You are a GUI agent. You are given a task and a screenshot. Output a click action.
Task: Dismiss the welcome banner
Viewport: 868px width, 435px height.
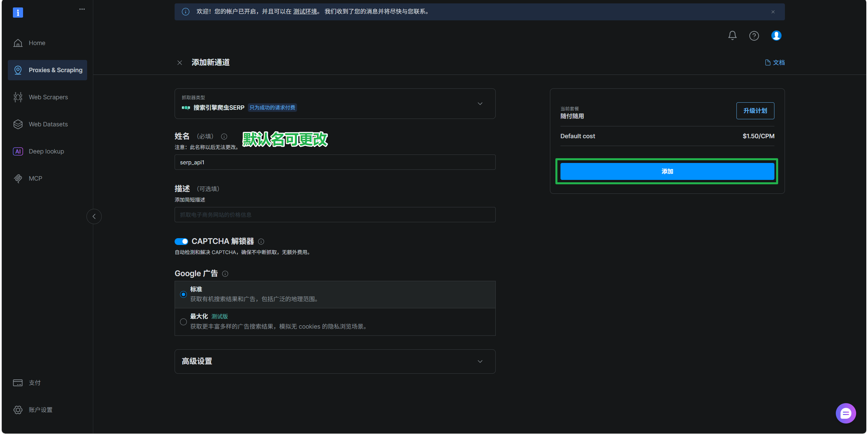(x=773, y=12)
